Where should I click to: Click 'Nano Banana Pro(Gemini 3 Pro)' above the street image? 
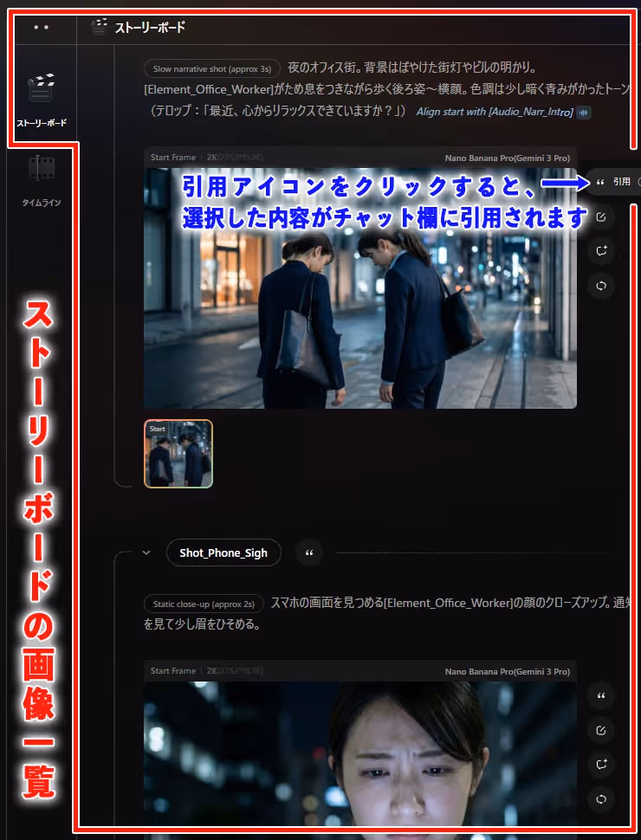click(x=507, y=158)
